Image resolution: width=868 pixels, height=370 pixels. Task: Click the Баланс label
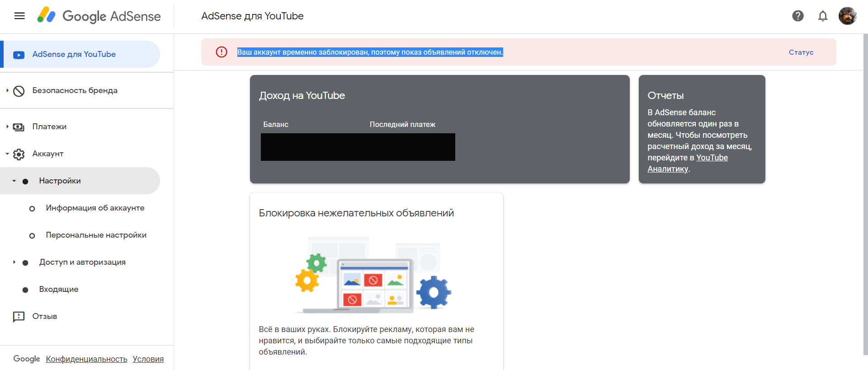[x=276, y=124]
